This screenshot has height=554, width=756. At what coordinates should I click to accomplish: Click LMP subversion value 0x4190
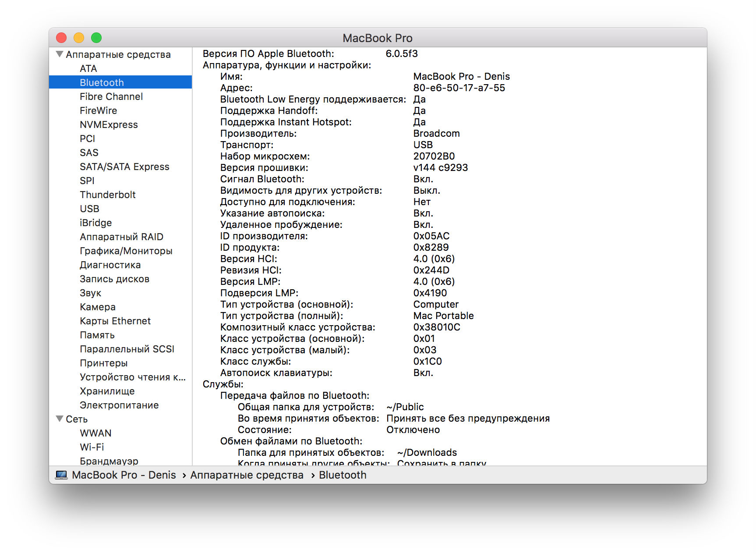coord(430,293)
